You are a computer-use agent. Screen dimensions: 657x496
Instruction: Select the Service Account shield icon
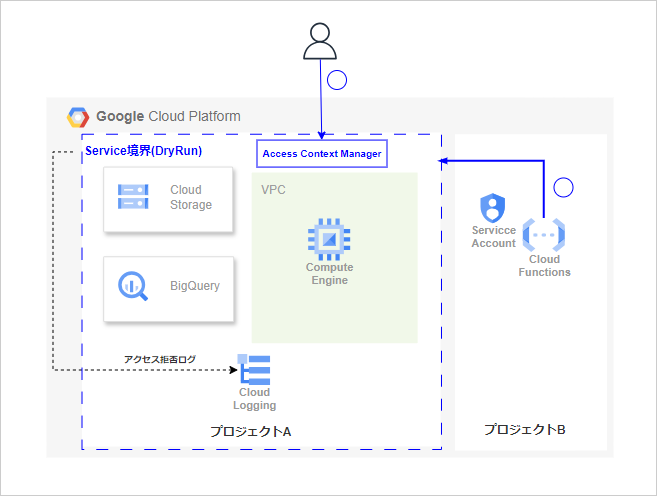click(x=492, y=208)
